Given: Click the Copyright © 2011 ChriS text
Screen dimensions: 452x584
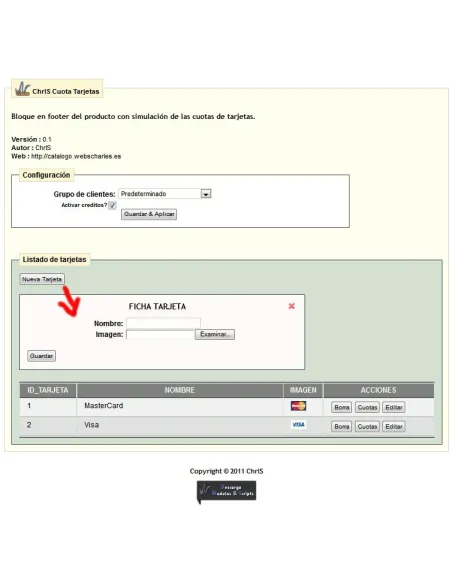Looking at the screenshot, I should point(226,471).
